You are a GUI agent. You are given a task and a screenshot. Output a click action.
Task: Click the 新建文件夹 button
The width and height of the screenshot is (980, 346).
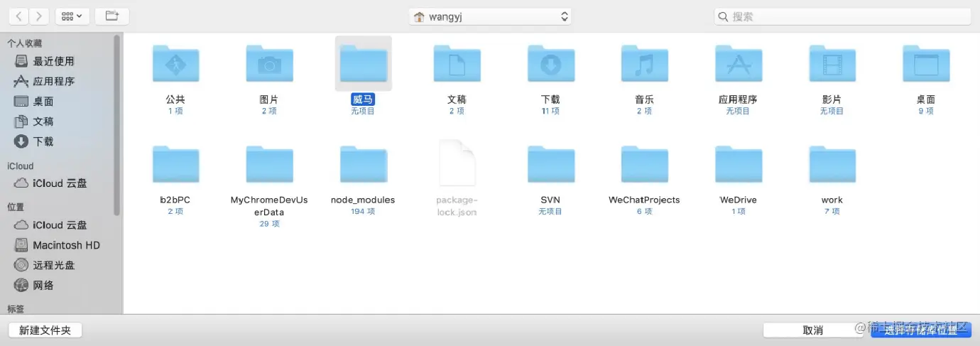(45, 330)
